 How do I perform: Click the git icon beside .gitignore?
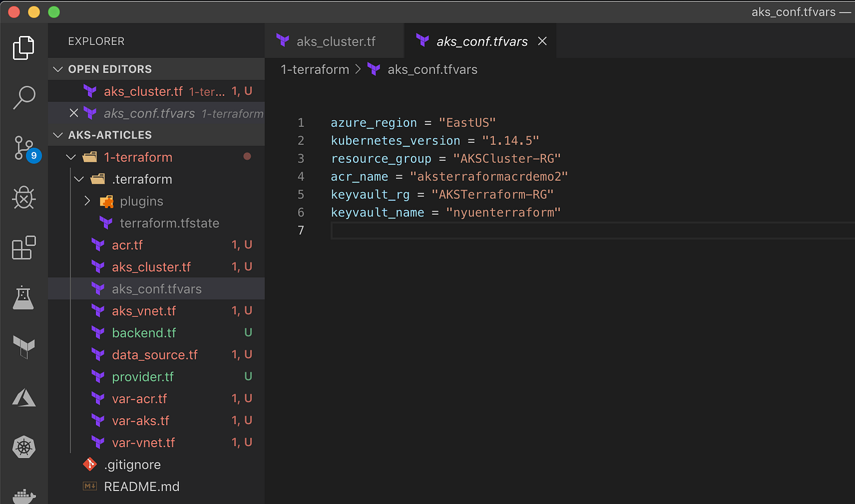(90, 464)
